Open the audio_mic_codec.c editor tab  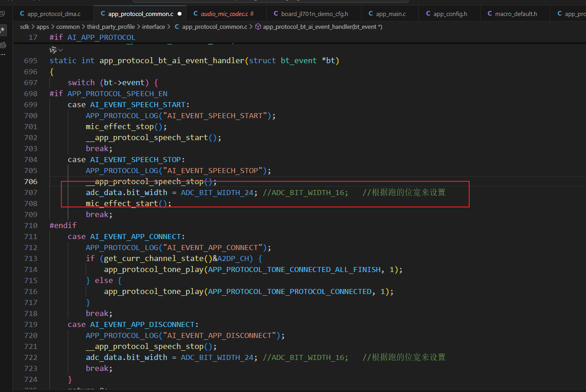click(x=224, y=14)
